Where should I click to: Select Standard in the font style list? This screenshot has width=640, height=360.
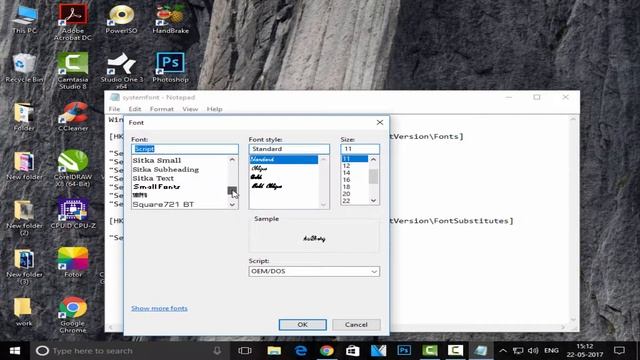284,159
